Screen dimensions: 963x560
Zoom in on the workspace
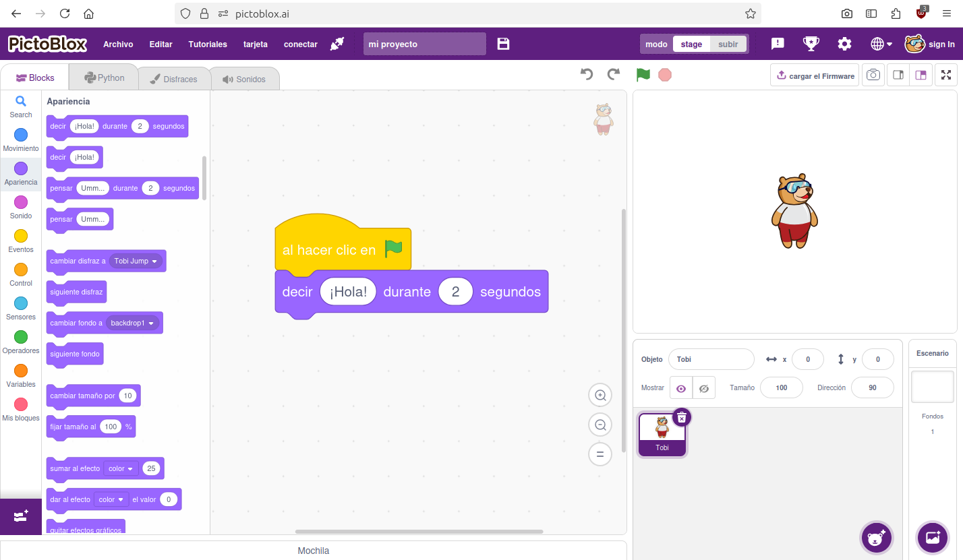point(600,395)
